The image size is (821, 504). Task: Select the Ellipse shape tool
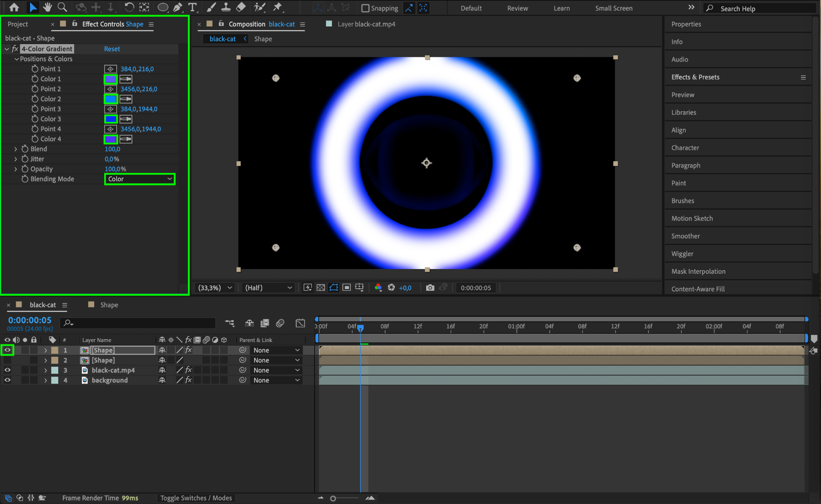[162, 7]
